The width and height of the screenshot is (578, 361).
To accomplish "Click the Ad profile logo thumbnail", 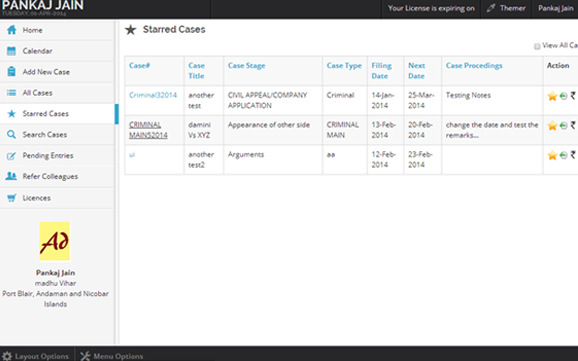I will (x=55, y=241).
